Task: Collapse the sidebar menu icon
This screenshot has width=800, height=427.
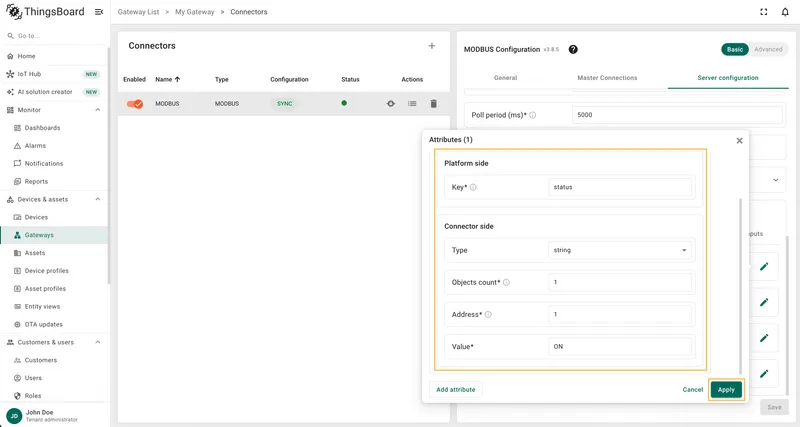Action: point(99,12)
